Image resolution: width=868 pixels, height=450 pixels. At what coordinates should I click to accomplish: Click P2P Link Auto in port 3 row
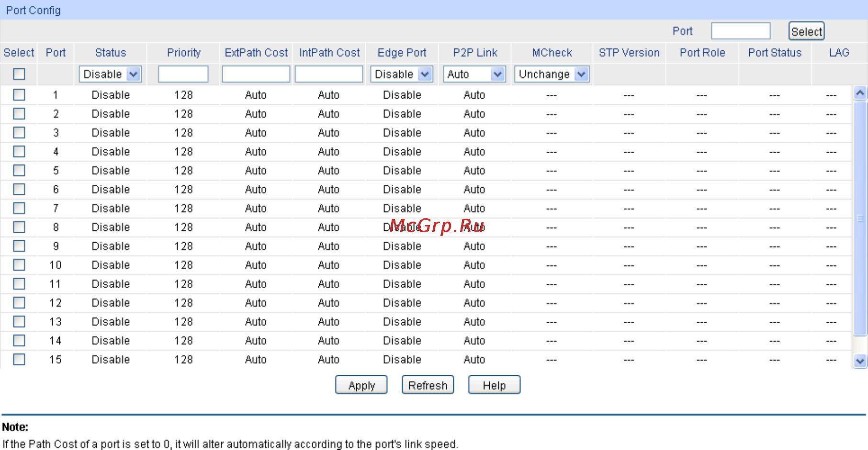[x=474, y=133]
